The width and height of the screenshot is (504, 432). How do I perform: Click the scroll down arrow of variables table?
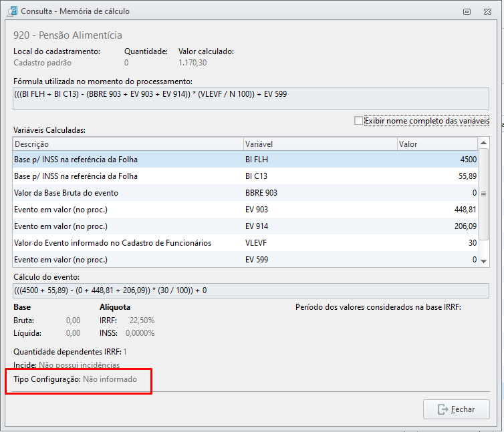click(483, 261)
